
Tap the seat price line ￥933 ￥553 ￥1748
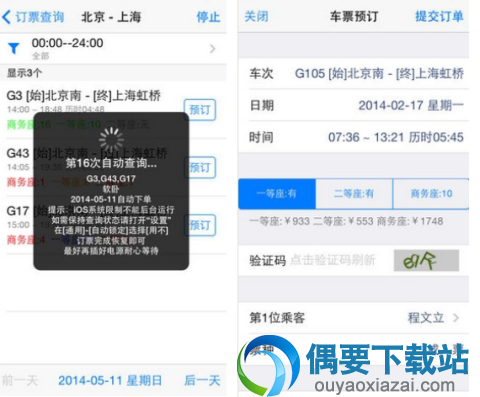[x=346, y=221]
